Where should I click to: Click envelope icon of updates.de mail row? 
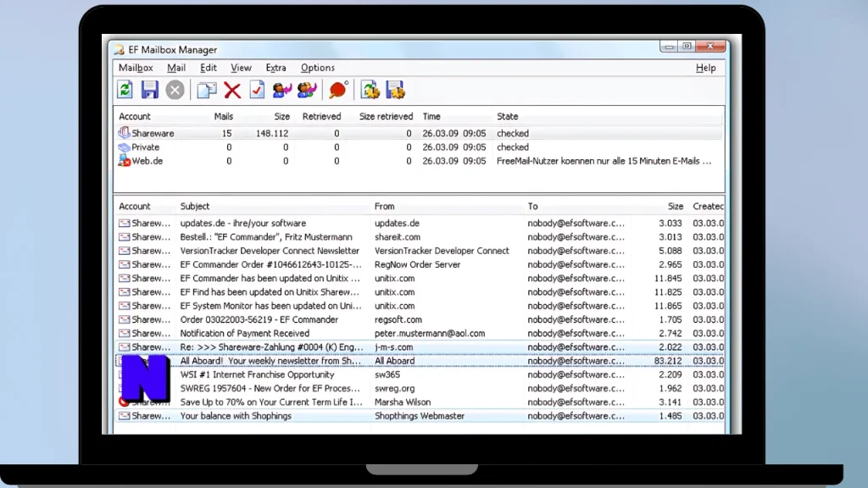pos(124,223)
